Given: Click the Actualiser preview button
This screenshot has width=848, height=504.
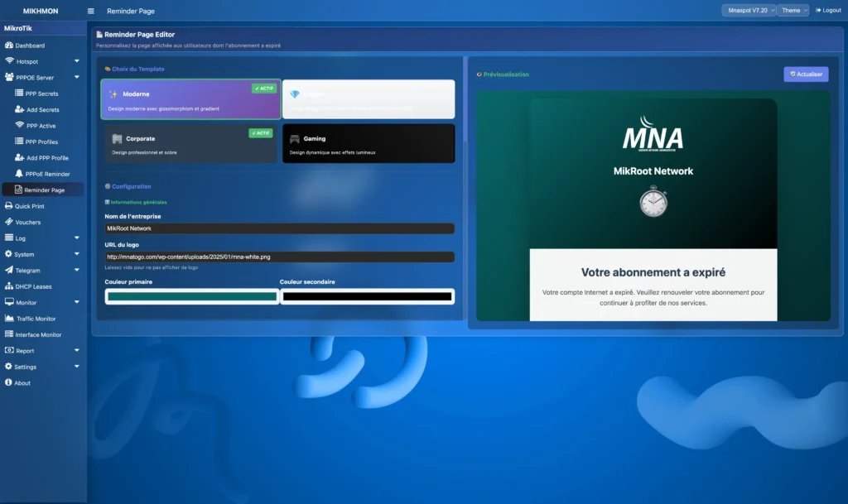Looking at the screenshot, I should 805,74.
